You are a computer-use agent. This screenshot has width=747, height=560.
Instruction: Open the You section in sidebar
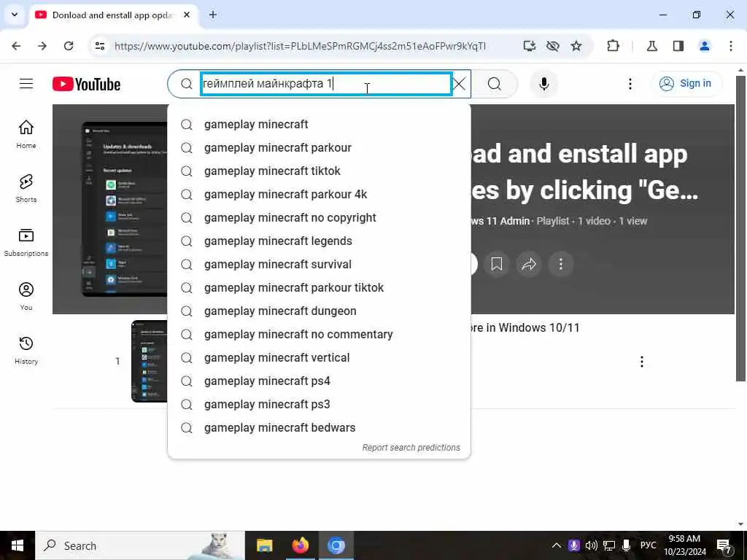click(26, 296)
